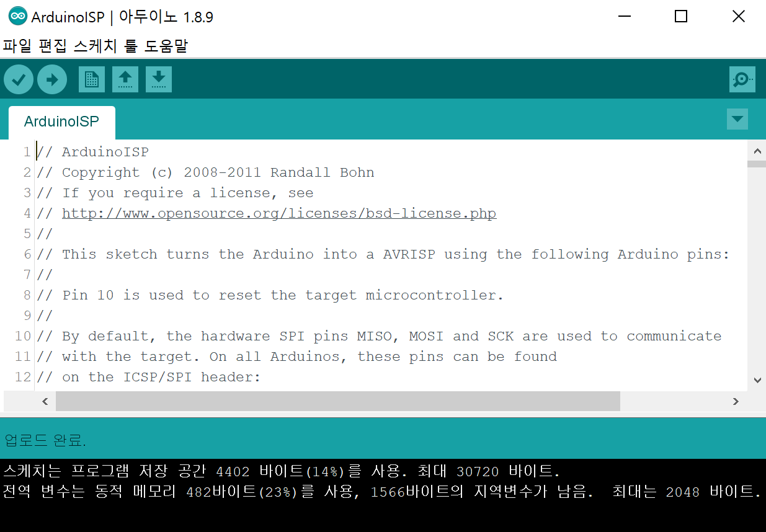The width and height of the screenshot is (766, 532).
Task: Follow the opensource.org bsd-license link
Action: 279,213
